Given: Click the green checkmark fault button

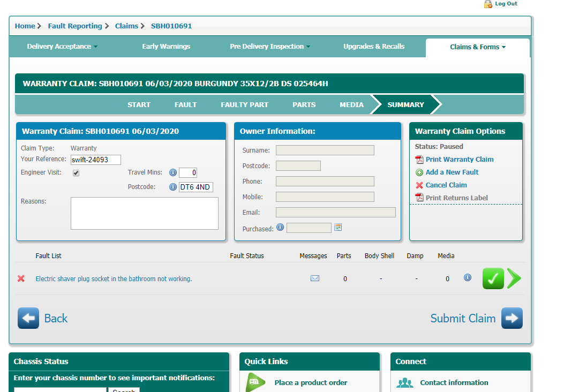Looking at the screenshot, I should pos(493,278).
